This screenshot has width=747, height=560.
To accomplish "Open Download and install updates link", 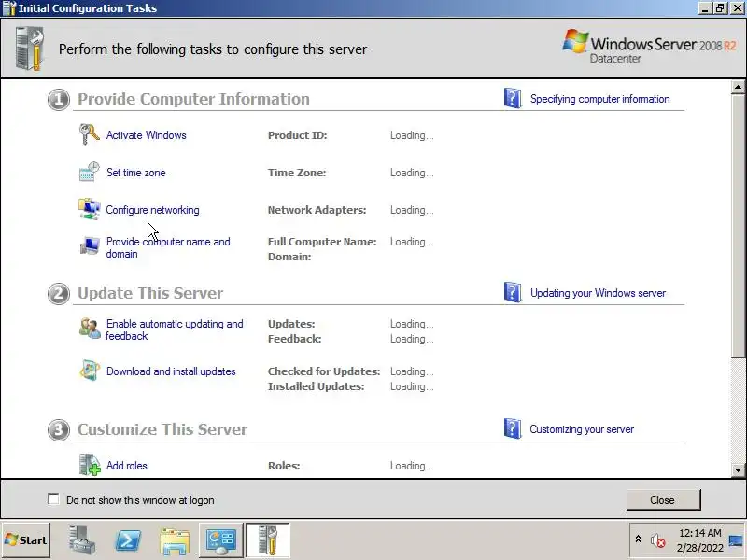I will tap(171, 371).
